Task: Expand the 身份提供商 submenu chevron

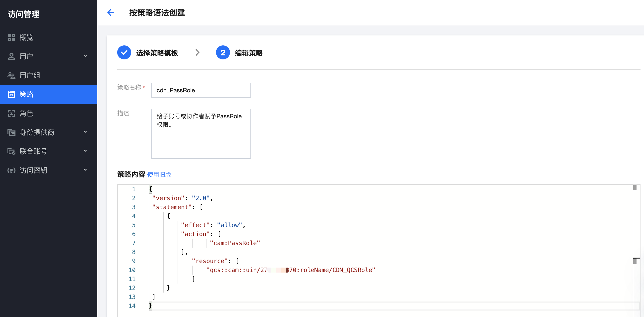Action: tap(85, 132)
